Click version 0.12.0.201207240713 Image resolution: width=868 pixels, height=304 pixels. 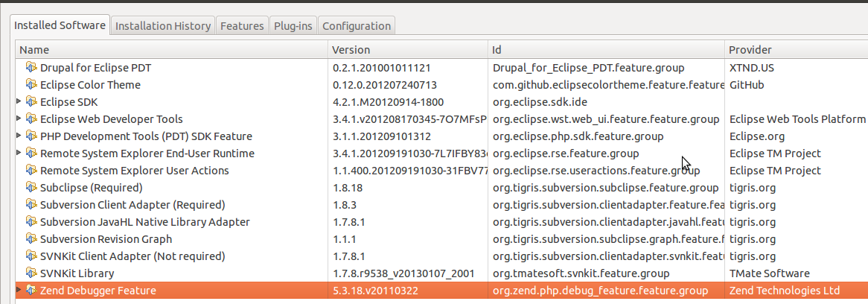385,85
